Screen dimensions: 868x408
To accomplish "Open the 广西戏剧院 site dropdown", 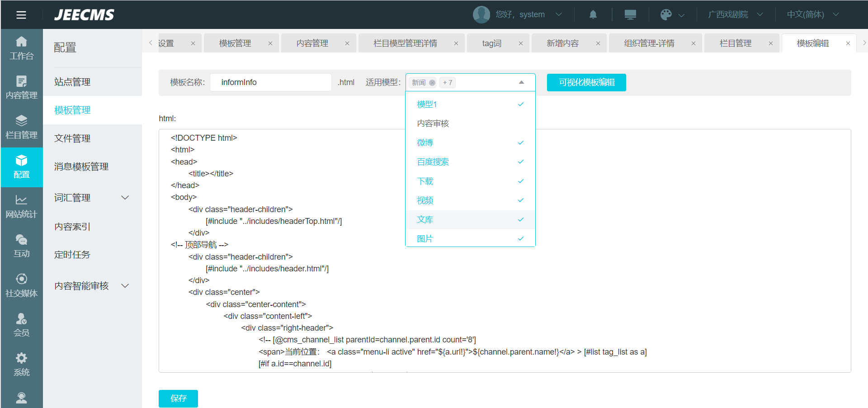I will 736,14.
